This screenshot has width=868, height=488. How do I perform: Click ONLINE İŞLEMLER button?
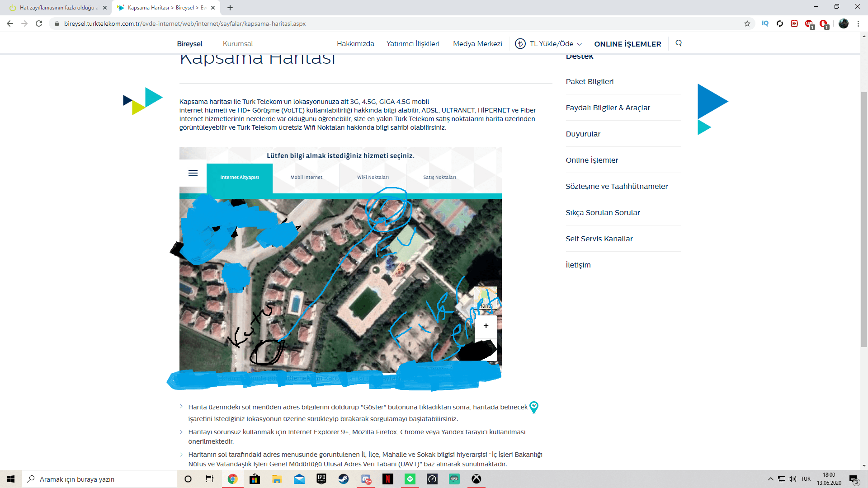(x=627, y=44)
